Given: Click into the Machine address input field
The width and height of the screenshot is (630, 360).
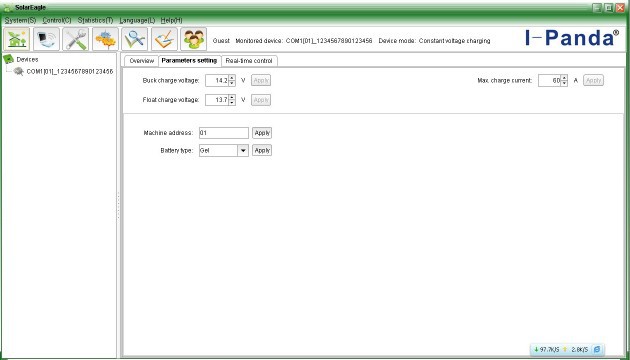Looking at the screenshot, I should [224, 133].
